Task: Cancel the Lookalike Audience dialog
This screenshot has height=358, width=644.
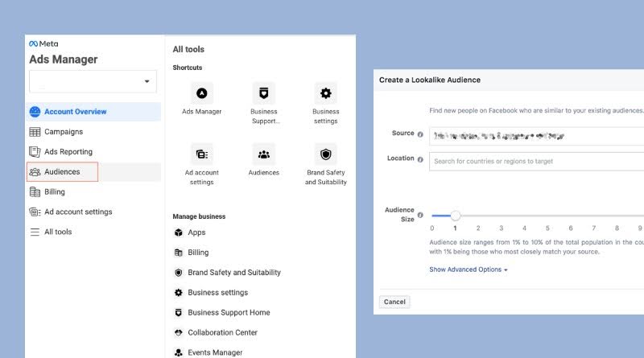Action: 394,302
